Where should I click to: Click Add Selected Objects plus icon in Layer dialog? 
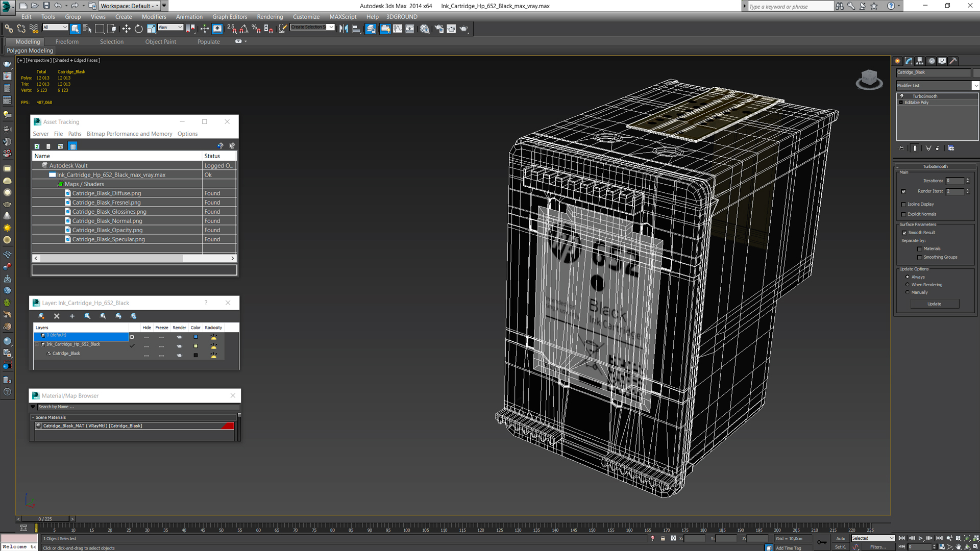(x=72, y=316)
